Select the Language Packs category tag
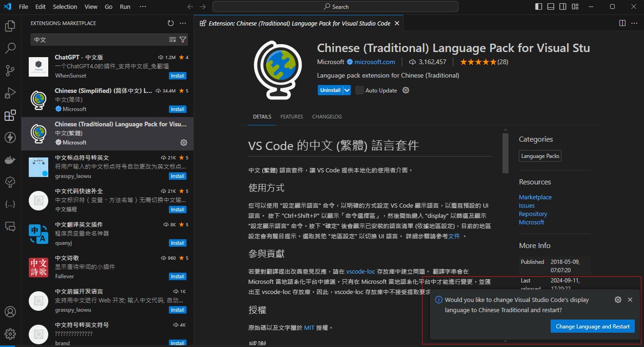The image size is (644, 347). click(x=540, y=156)
